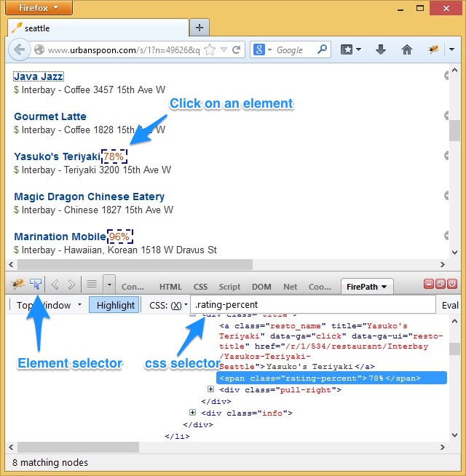
Task: Switch to the DOM tab
Action: (261, 287)
